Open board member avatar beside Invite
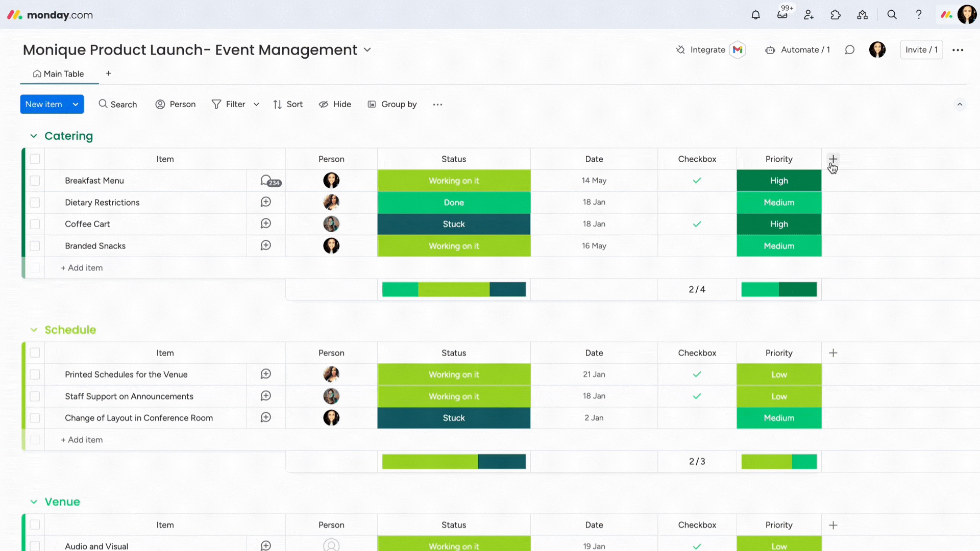 coord(877,49)
